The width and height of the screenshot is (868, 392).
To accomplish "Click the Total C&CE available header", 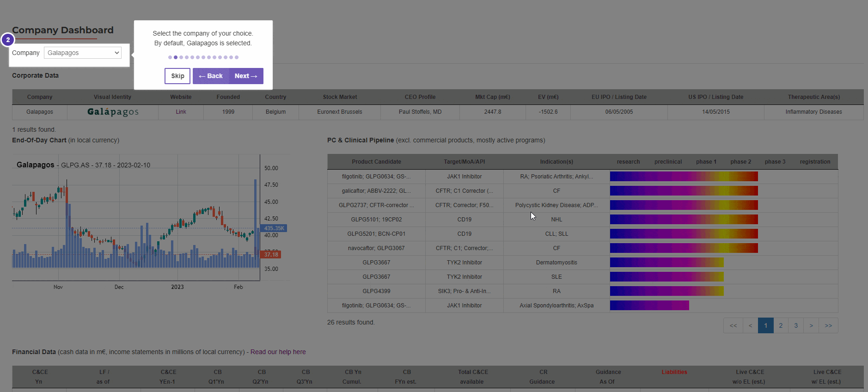I will tap(473, 377).
